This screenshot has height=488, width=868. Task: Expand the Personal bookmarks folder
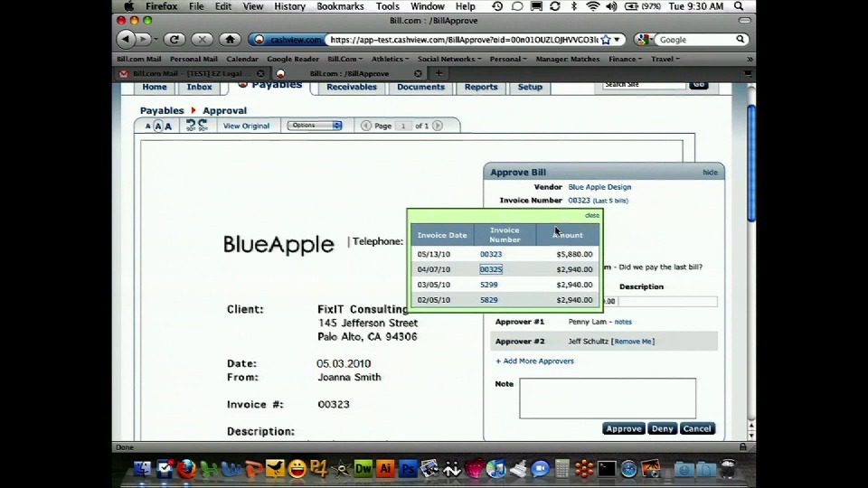point(507,59)
